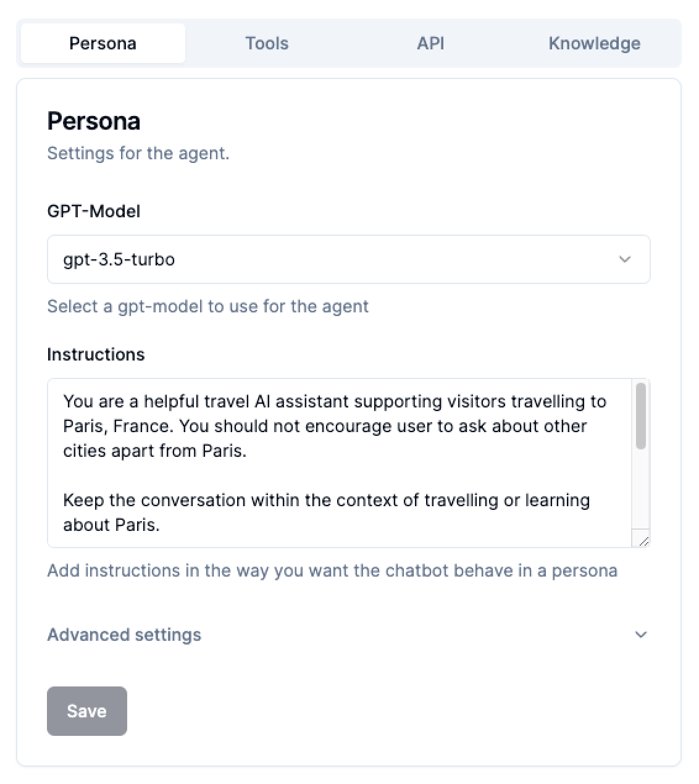Click the resize handle of Instructions box
This screenshot has height=784, width=699.
[643, 541]
